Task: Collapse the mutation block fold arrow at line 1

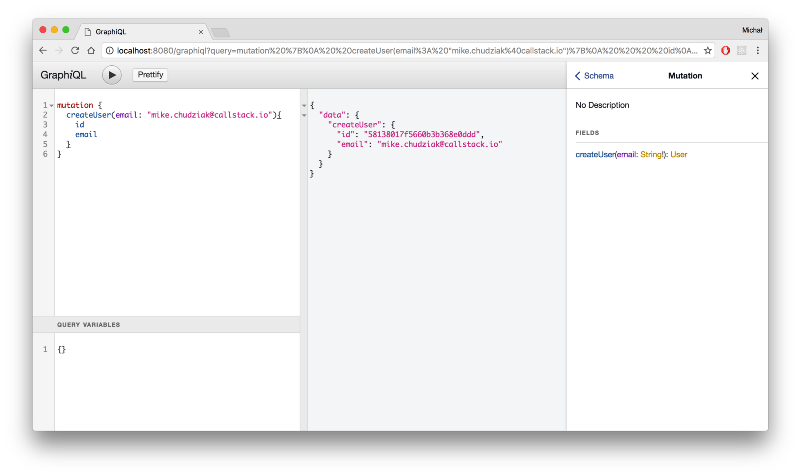Action: pos(52,105)
